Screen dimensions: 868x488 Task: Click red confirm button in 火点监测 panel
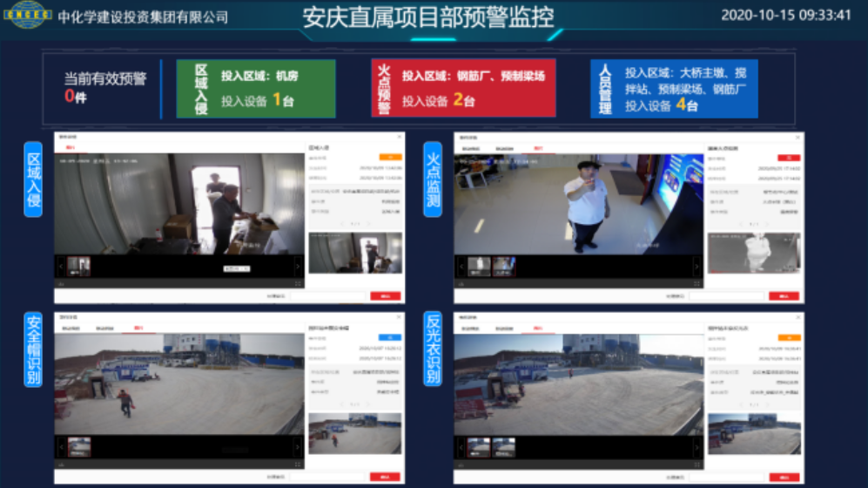[x=784, y=296]
